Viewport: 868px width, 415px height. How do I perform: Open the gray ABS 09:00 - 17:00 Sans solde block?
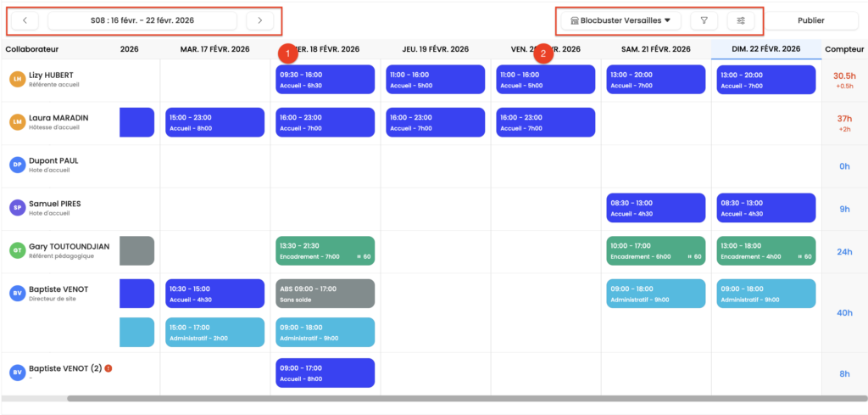325,294
